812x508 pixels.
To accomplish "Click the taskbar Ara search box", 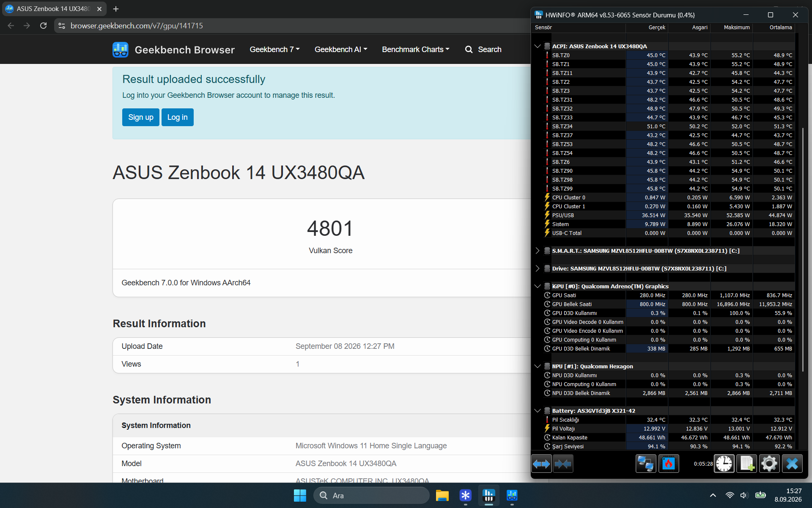I will point(371,495).
